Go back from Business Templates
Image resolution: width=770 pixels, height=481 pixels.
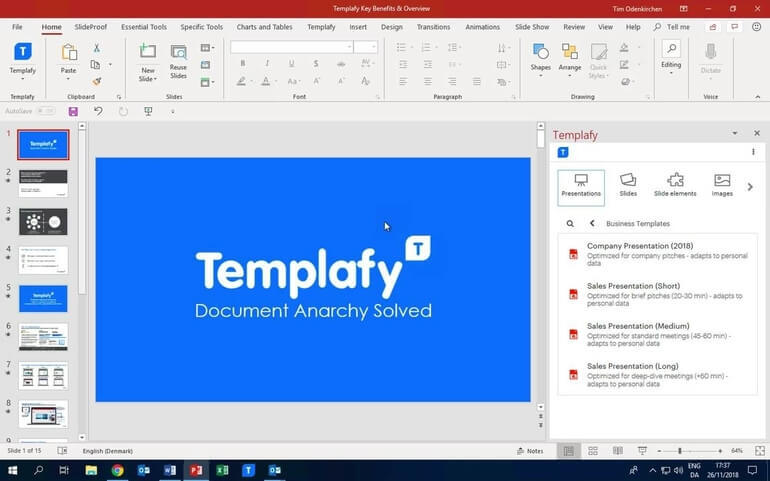592,224
